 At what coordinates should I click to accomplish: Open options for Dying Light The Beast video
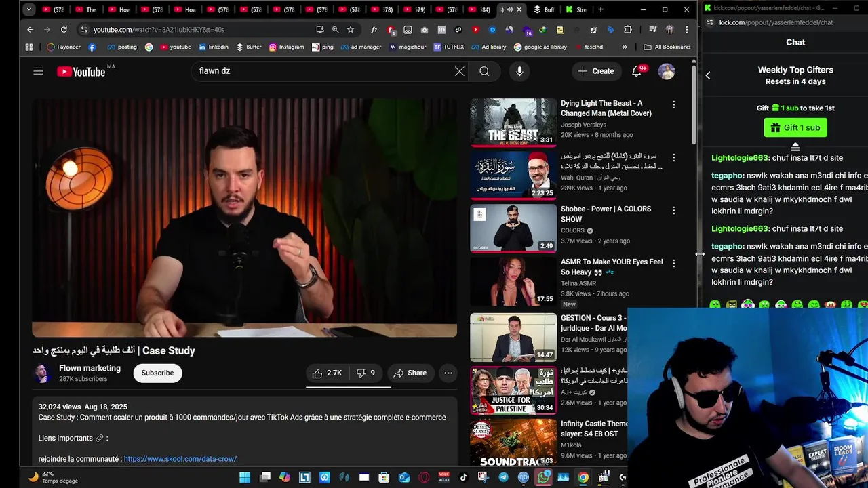click(673, 105)
